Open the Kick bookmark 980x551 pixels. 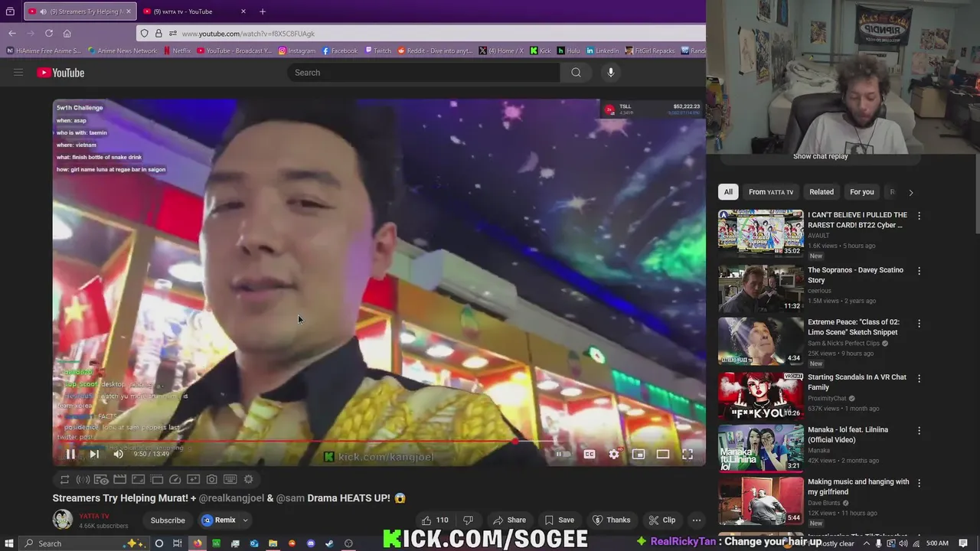pyautogui.click(x=540, y=51)
